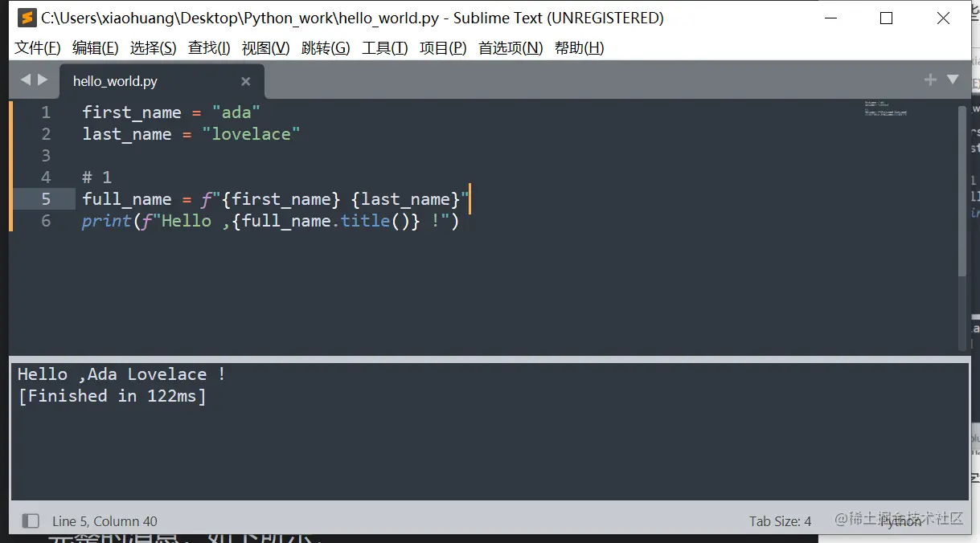This screenshot has height=543, width=980.
Task: Close the hello_world.py tab
Action: tap(246, 81)
